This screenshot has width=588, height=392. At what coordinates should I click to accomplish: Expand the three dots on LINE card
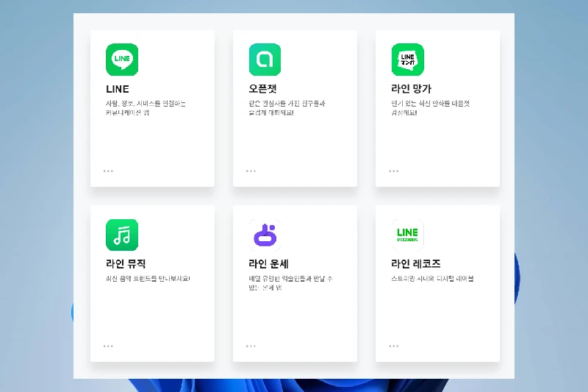[x=108, y=171]
